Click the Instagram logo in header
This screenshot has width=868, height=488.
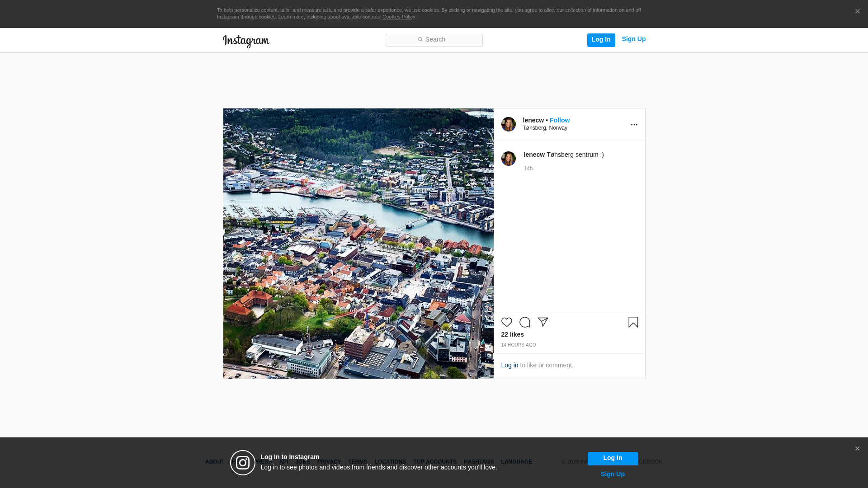(x=246, y=41)
